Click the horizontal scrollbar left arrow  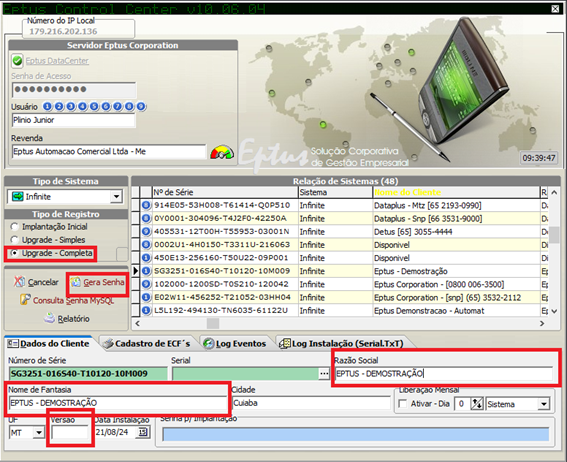[x=137, y=324]
